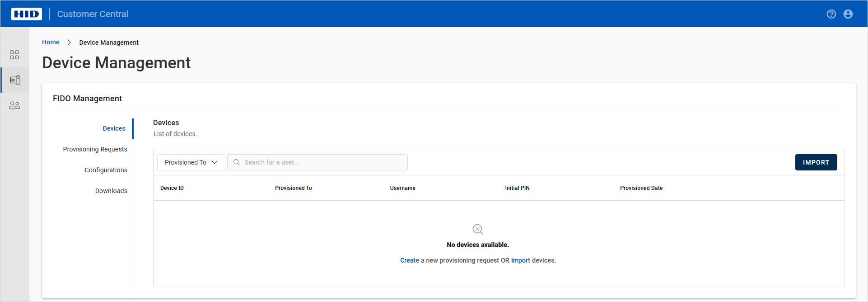
Task: Click the Device ID column header
Action: point(172,188)
